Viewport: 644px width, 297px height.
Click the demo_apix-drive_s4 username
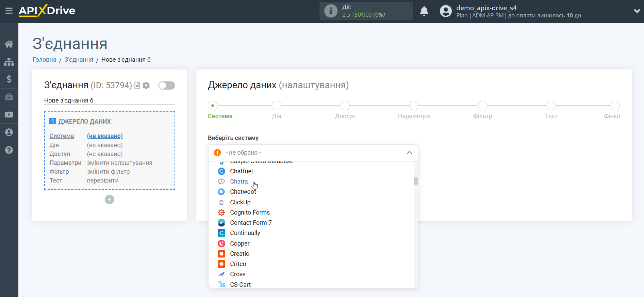tap(486, 8)
